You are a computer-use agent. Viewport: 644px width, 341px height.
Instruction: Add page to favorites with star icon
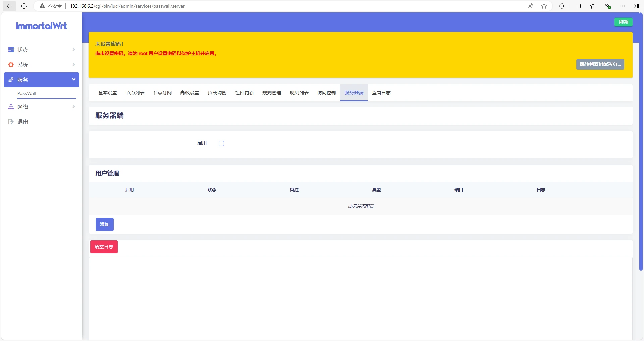click(x=544, y=6)
